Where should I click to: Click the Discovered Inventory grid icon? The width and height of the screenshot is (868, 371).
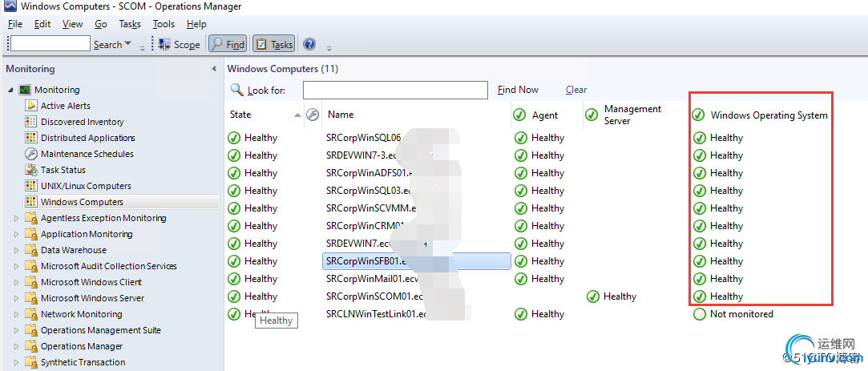(x=31, y=121)
